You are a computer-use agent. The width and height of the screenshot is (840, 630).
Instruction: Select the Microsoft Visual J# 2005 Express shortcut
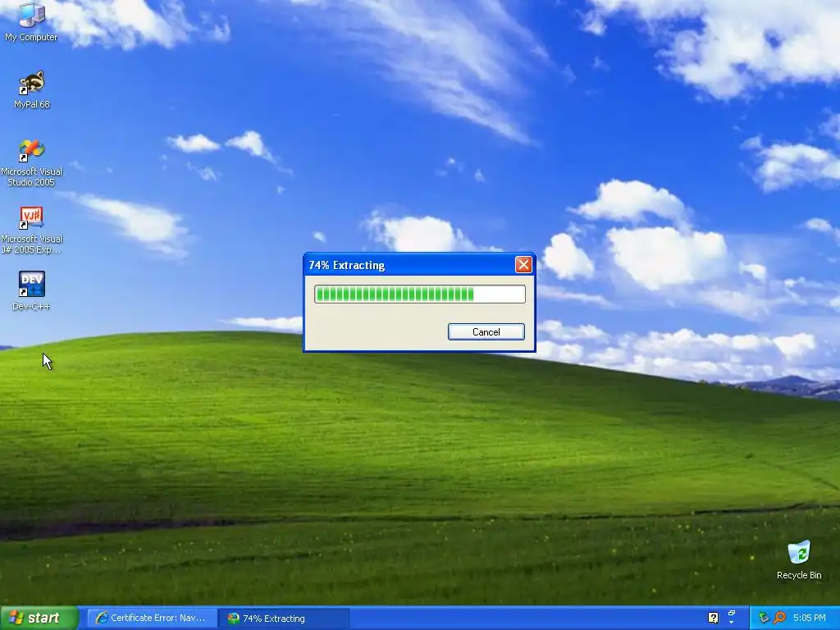(32, 231)
